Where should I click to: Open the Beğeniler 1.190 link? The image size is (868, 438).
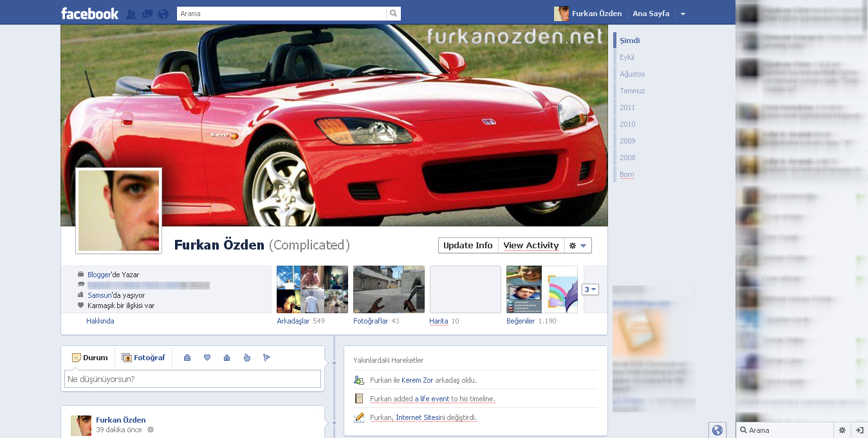(531, 321)
